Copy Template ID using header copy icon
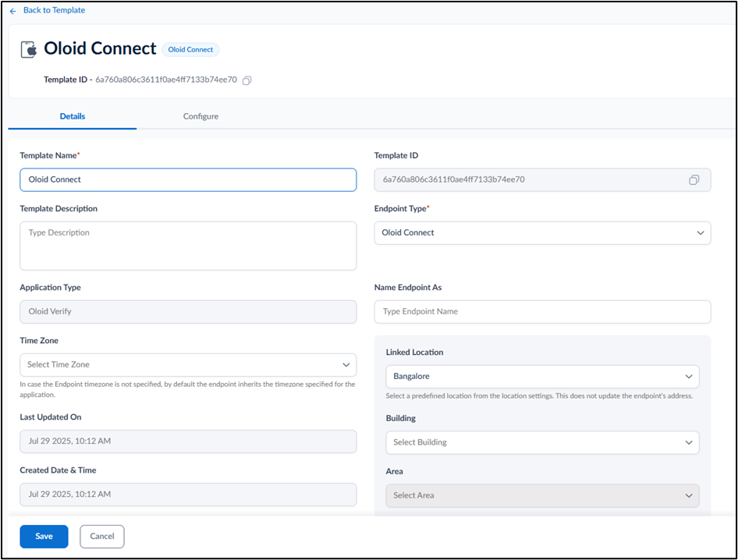This screenshot has height=560, width=738. (247, 80)
